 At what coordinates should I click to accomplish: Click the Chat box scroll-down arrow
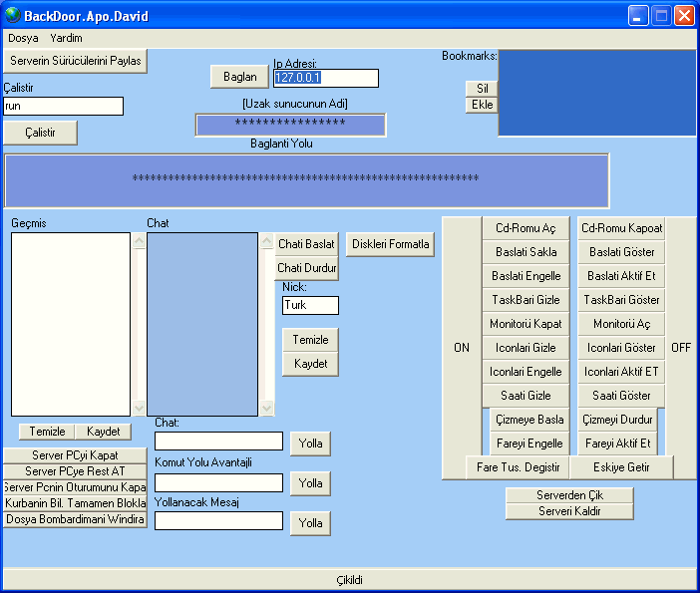pyautogui.click(x=265, y=408)
